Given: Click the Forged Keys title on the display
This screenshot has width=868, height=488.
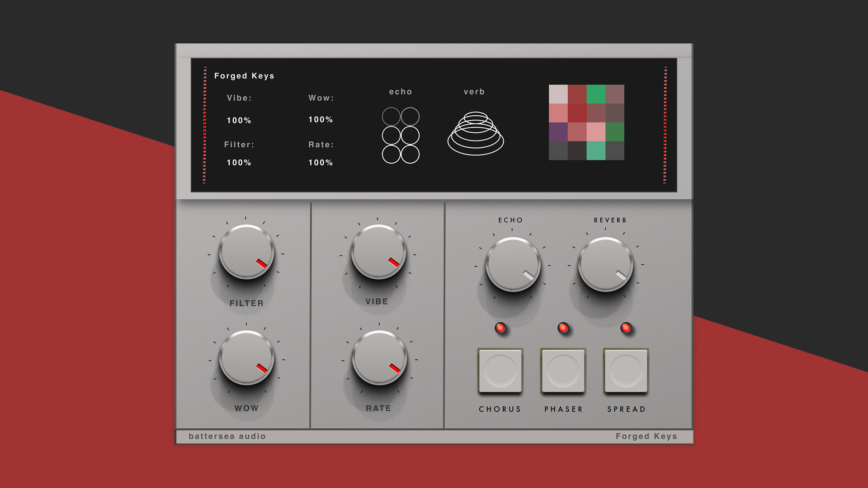Looking at the screenshot, I should click(x=244, y=76).
